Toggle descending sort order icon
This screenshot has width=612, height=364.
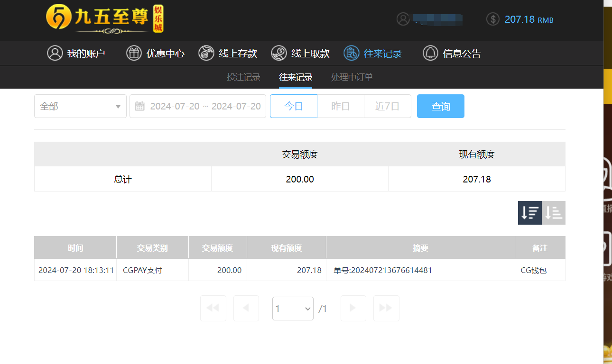click(x=530, y=212)
